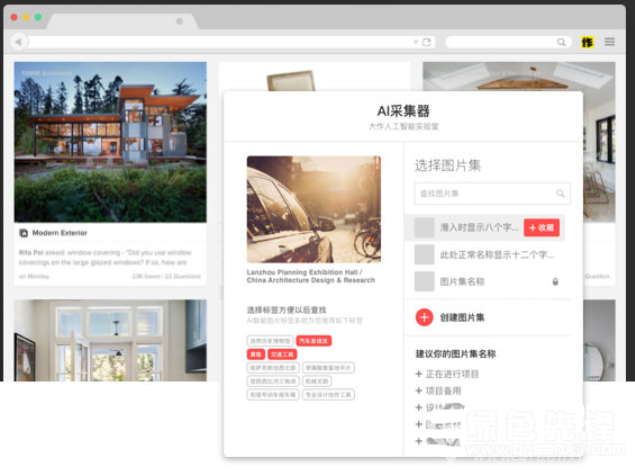Click the car photo preview thumbnail

click(313, 209)
